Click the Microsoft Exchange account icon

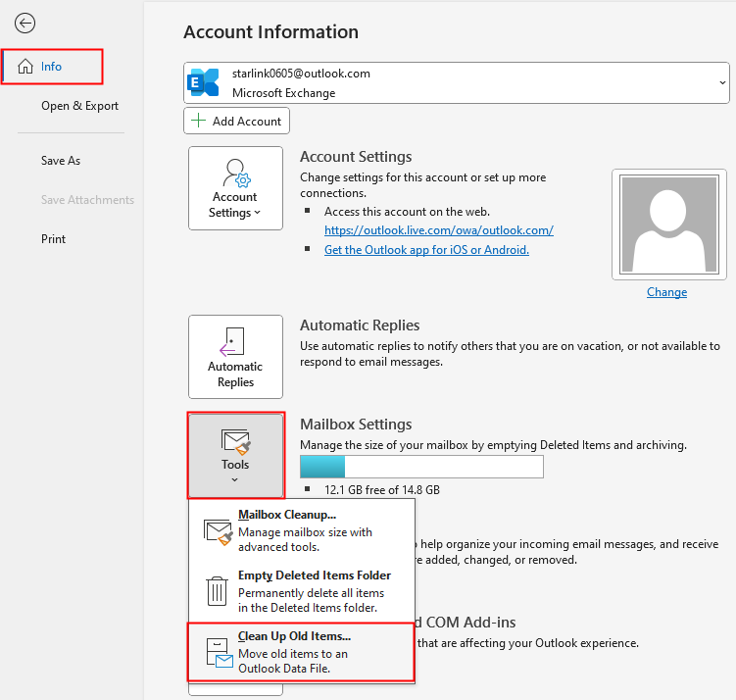click(x=204, y=83)
